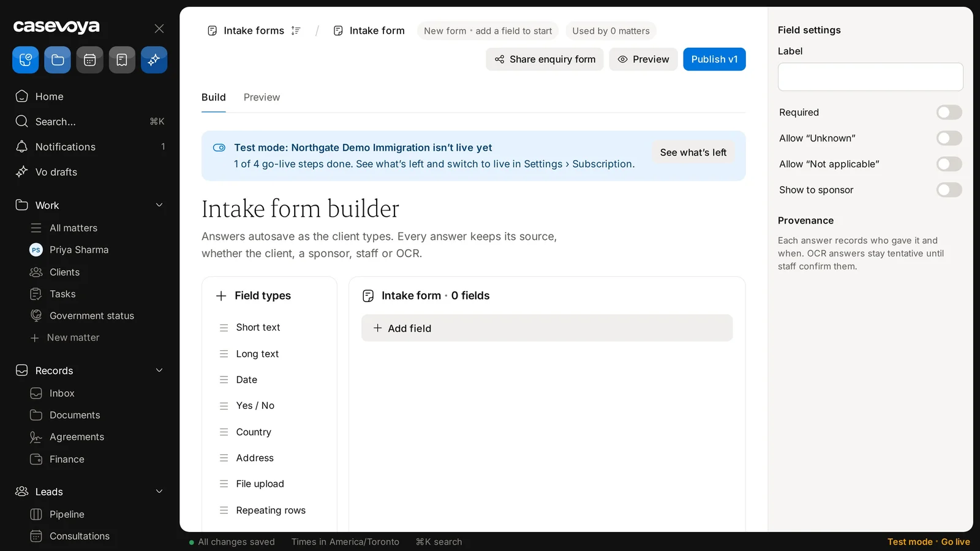This screenshot has height=551, width=980.
Task: Click the sort icon beside Intake forms
Action: pyautogui.click(x=296, y=31)
